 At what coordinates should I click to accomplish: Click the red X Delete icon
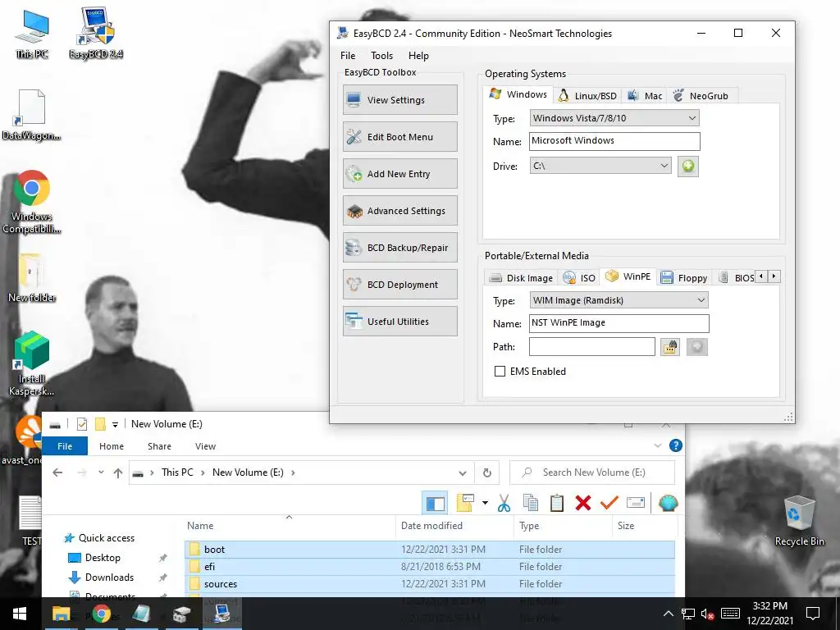point(583,503)
